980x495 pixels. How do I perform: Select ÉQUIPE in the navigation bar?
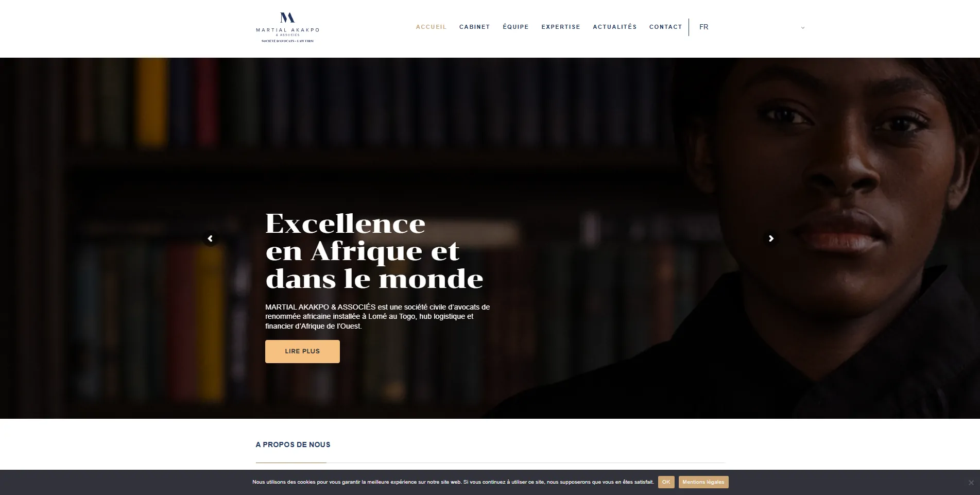[x=515, y=27]
